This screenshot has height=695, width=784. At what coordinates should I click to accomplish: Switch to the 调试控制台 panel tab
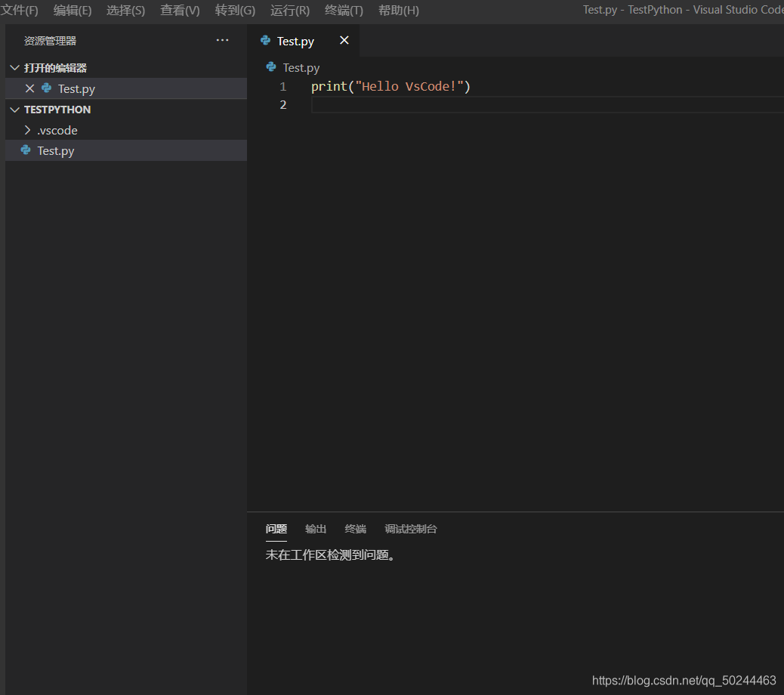410,529
